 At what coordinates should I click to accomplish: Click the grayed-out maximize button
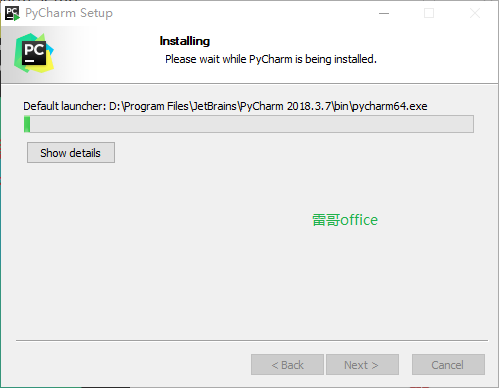429,13
